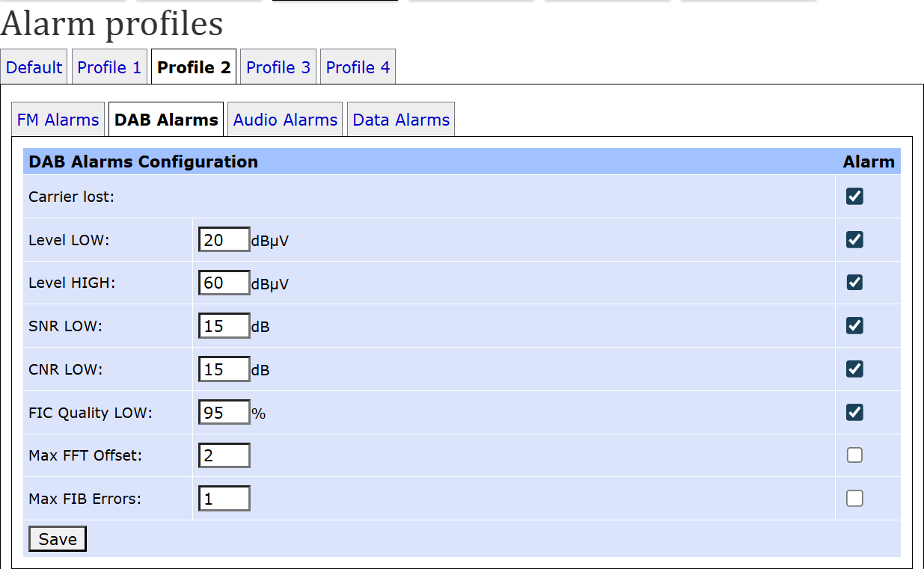
Task: Disable the Level LOW alarm checkbox
Action: coord(854,240)
